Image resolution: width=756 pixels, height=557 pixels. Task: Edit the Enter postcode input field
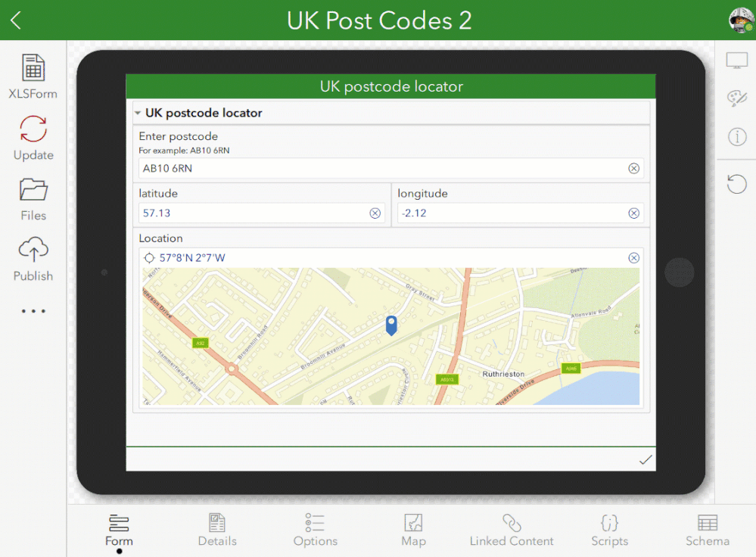pos(391,168)
